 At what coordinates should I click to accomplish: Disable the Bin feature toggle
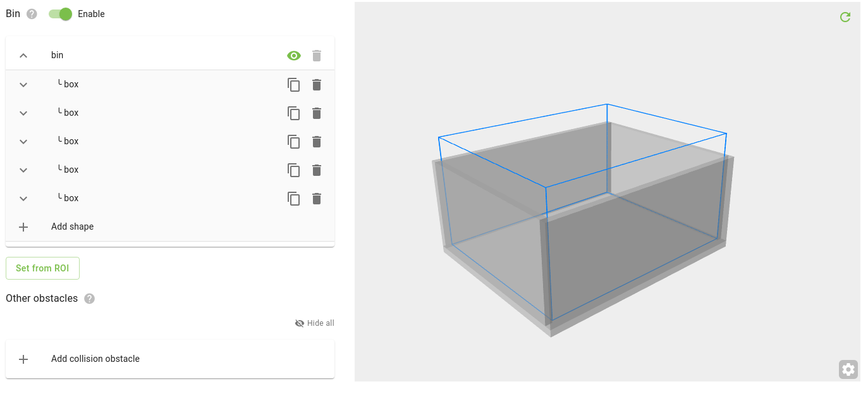pos(60,13)
